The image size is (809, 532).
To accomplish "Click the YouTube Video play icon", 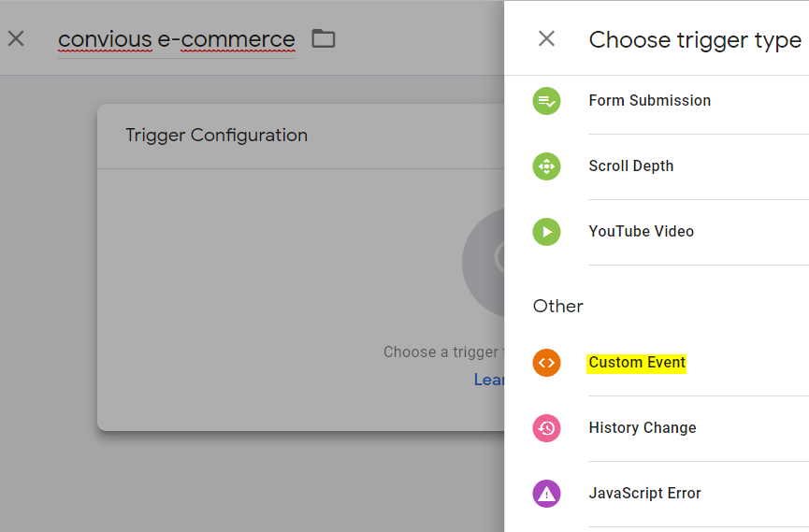I will coord(546,232).
